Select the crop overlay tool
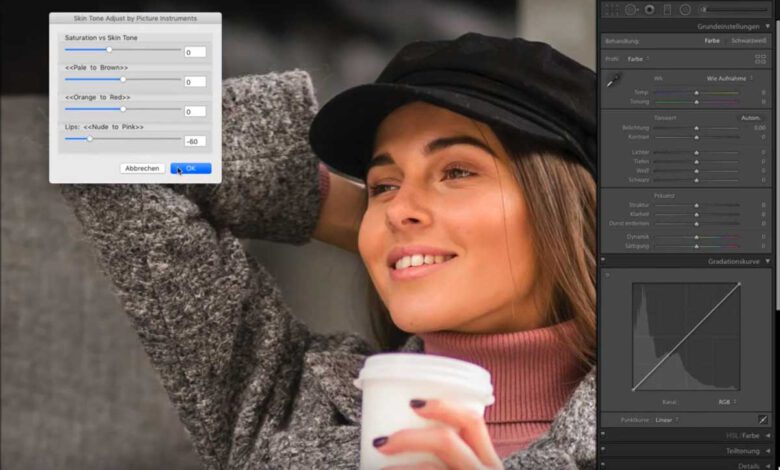780x470 pixels. pos(611,9)
